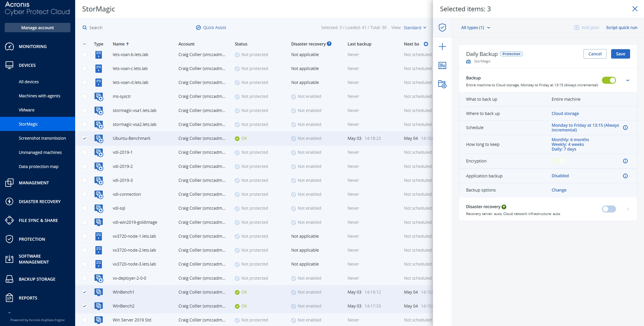Image resolution: width=644 pixels, height=326 pixels.
Task: Open File Sync & Share icon
Action: (x=10, y=220)
